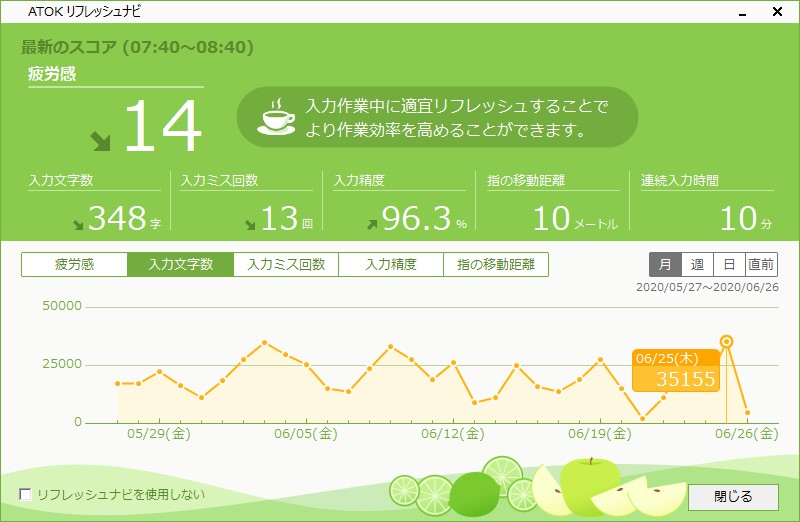This screenshot has width=800, height=522.
Task: Click the 疲労感 score heading label
Action: pyautogui.click(x=52, y=74)
